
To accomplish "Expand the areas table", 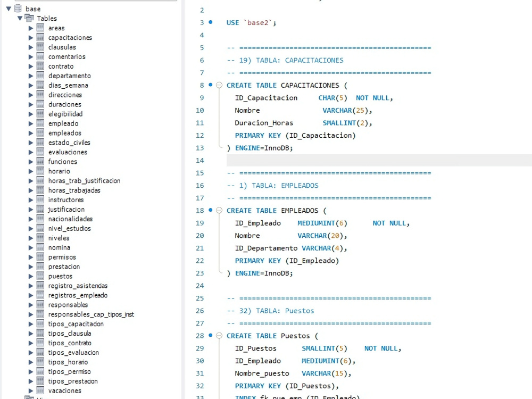I will point(31,28).
